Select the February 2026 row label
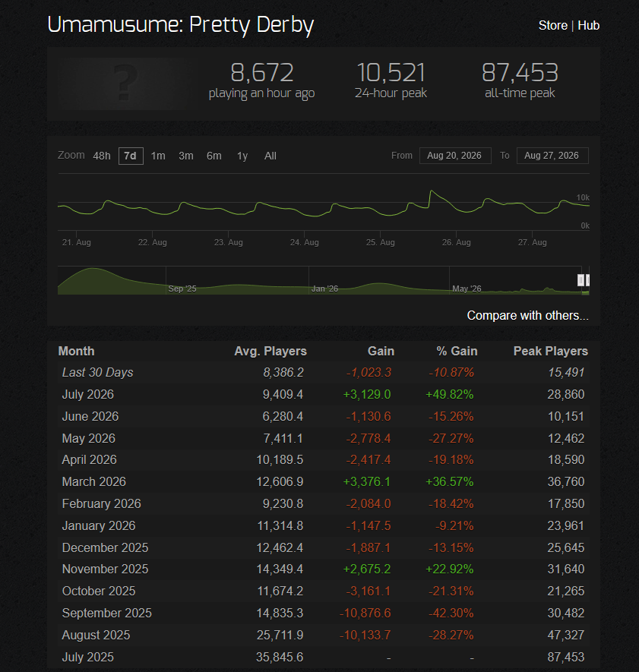The image size is (639, 672). 102,503
